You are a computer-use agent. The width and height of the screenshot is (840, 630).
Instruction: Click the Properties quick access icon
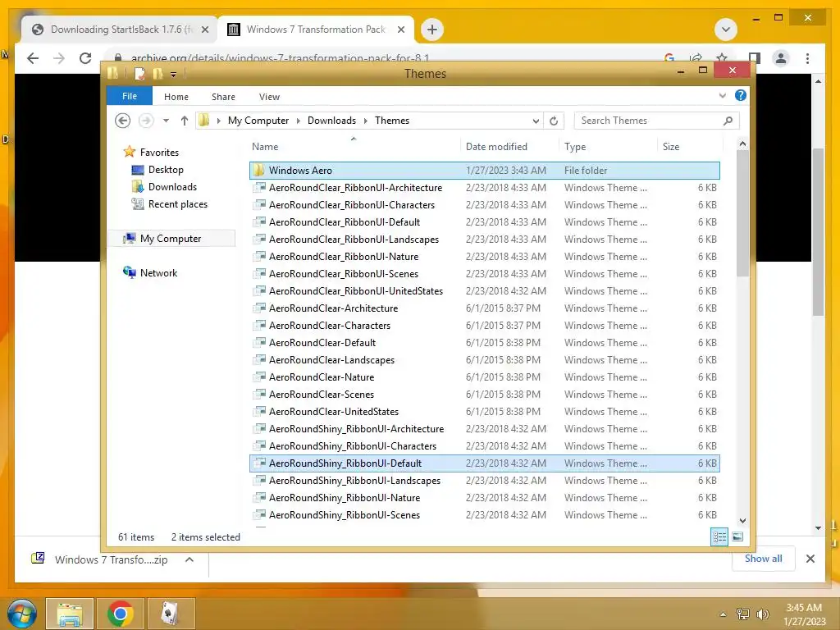[x=139, y=73]
